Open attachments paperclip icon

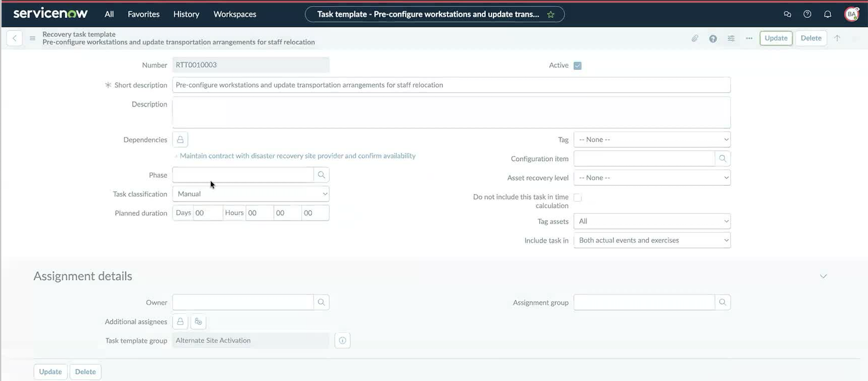point(695,38)
